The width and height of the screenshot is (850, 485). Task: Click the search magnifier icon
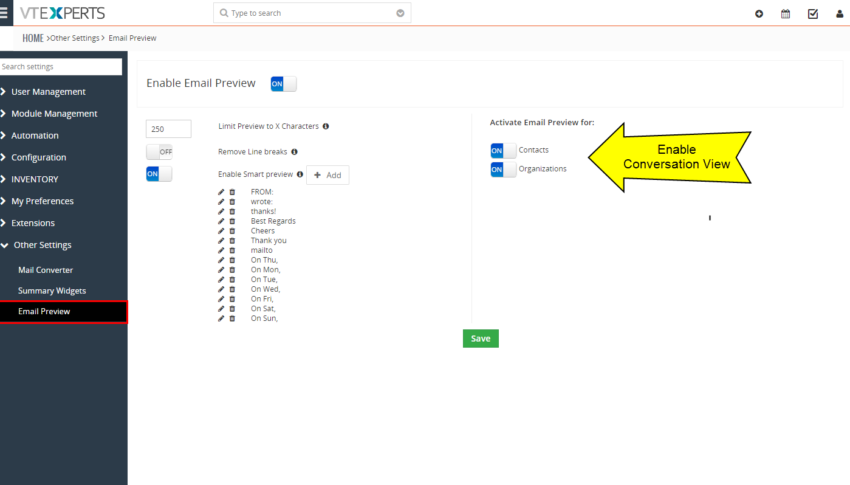[224, 12]
